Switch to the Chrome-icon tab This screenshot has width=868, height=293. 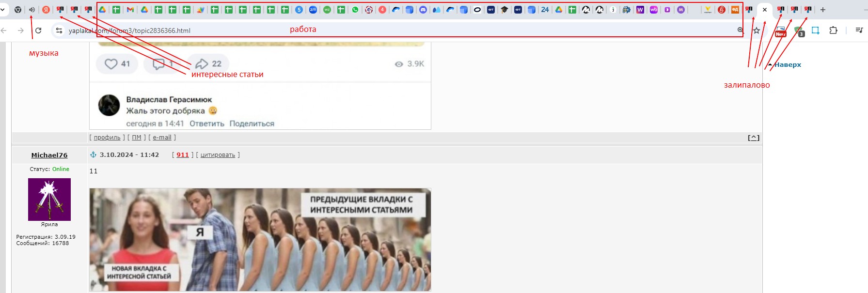[18, 10]
